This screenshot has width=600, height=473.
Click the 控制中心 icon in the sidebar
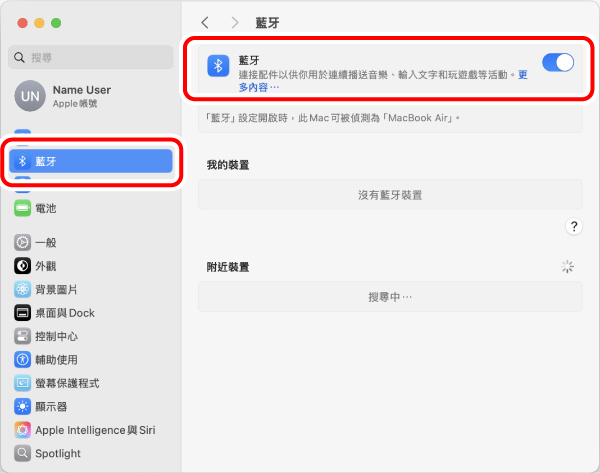pos(22,336)
